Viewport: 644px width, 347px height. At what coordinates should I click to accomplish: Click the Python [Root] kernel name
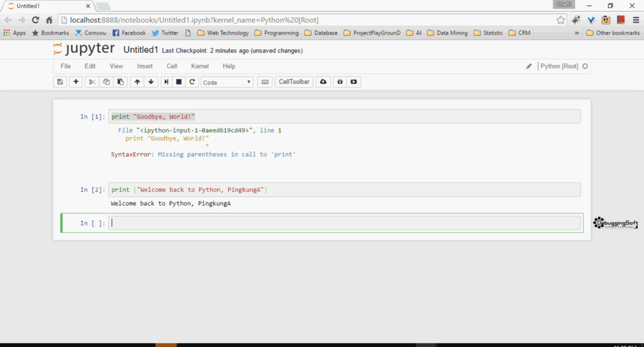559,66
